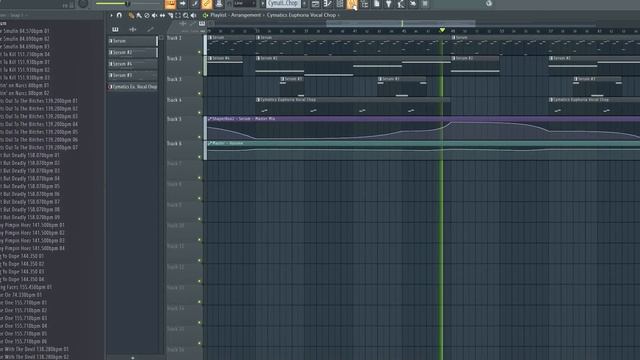Click the stamp tool toolbar icon
Image resolution: width=640 pixels, height=360 pixels.
pyautogui.click(x=219, y=4)
